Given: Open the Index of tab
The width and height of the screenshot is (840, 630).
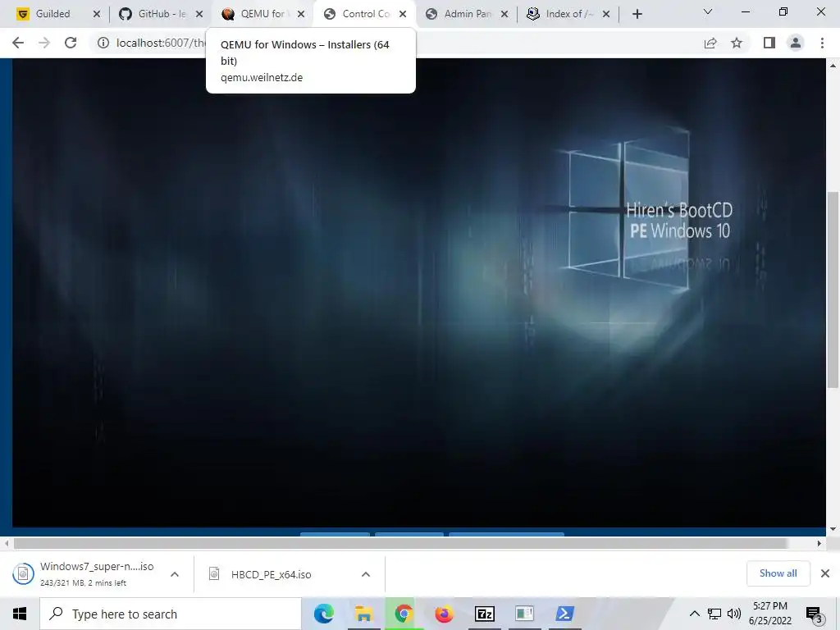Looking at the screenshot, I should point(561,14).
